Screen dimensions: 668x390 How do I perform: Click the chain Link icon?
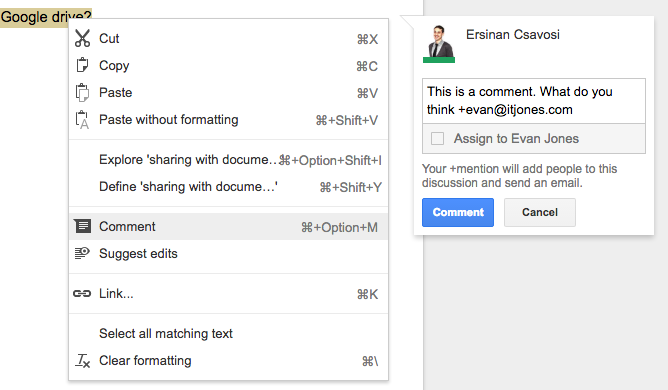pyautogui.click(x=82, y=293)
